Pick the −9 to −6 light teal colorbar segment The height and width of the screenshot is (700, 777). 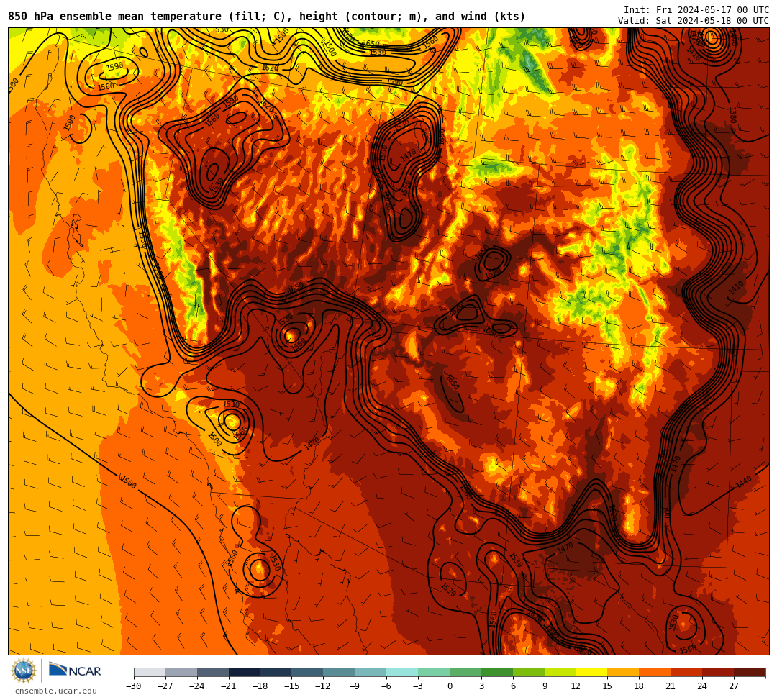pos(371,672)
